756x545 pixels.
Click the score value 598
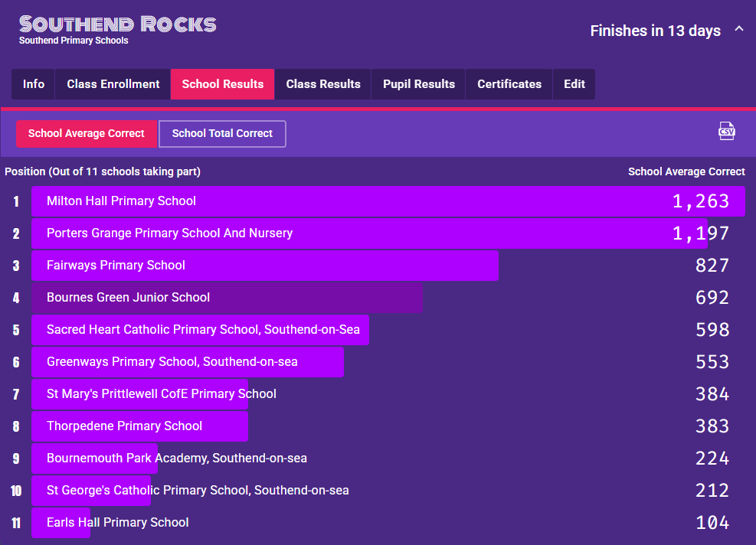click(712, 330)
